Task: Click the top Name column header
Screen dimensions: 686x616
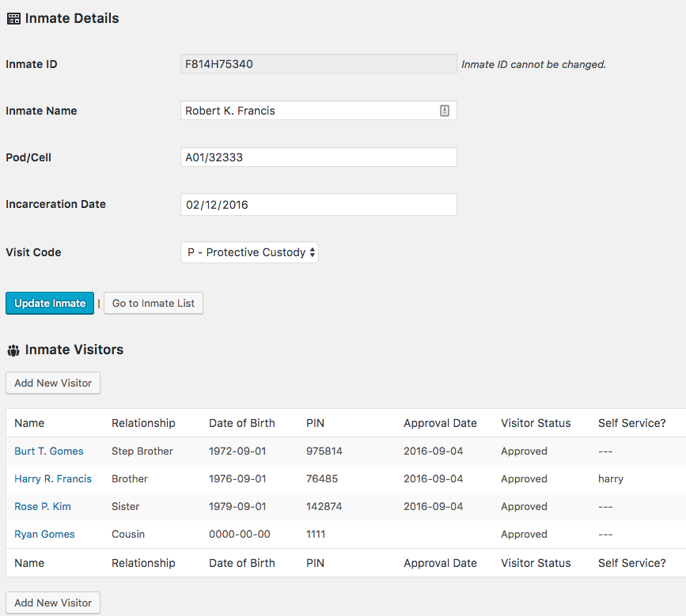Action: click(x=29, y=423)
